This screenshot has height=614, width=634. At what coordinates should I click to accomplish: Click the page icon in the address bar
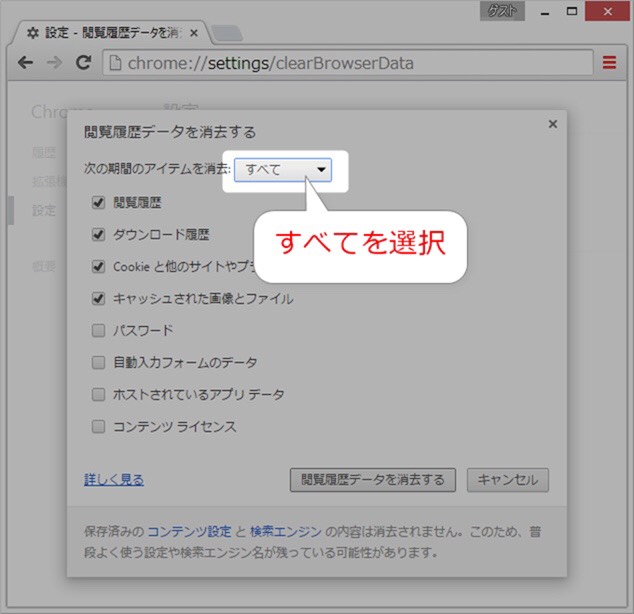tap(115, 63)
